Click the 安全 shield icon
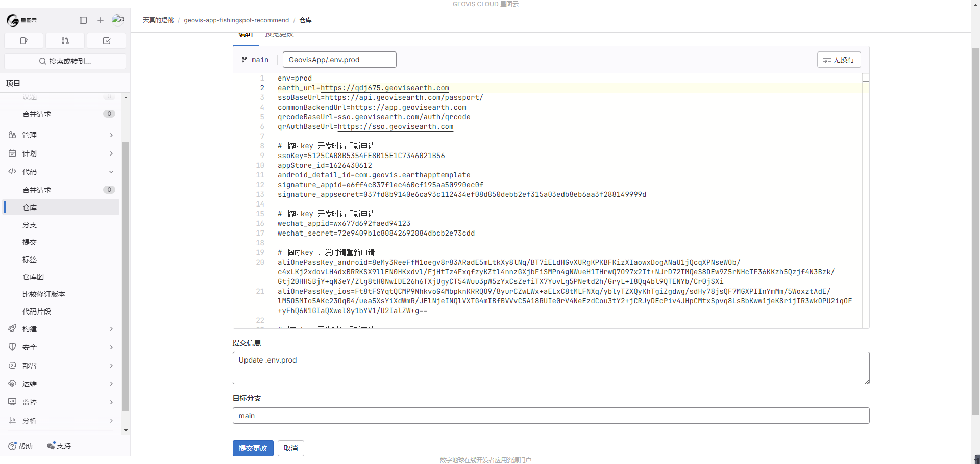Image resolution: width=980 pixels, height=464 pixels. tap(12, 347)
